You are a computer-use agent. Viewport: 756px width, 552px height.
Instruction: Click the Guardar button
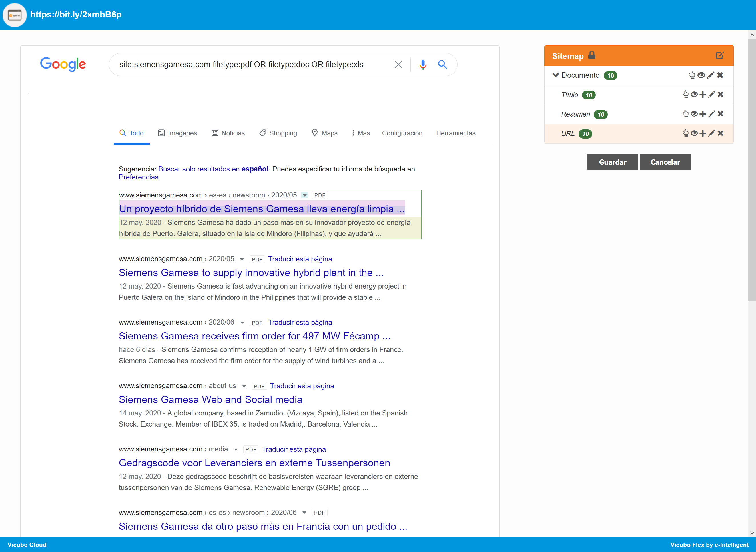pyautogui.click(x=612, y=162)
